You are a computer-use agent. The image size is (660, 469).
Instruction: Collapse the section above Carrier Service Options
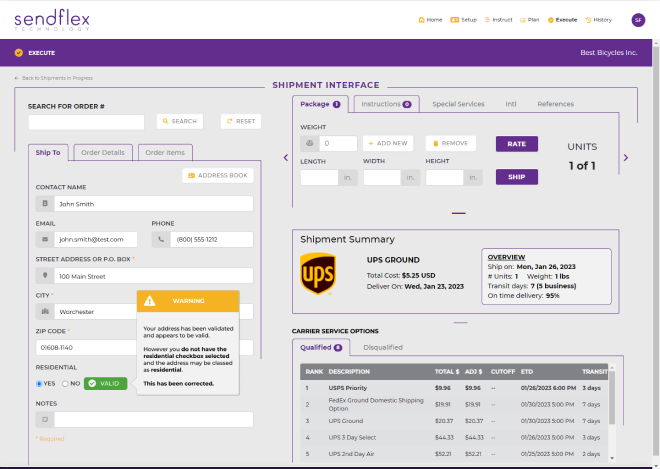[458, 320]
